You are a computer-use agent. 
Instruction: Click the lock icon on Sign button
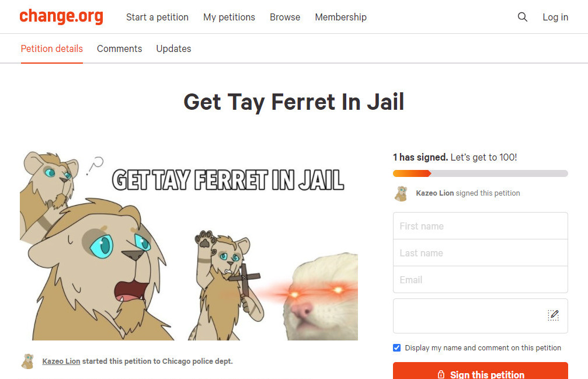pos(441,374)
